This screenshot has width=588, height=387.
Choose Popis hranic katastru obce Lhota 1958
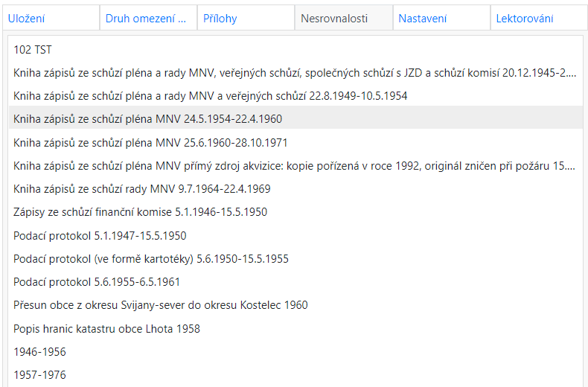[106, 329]
